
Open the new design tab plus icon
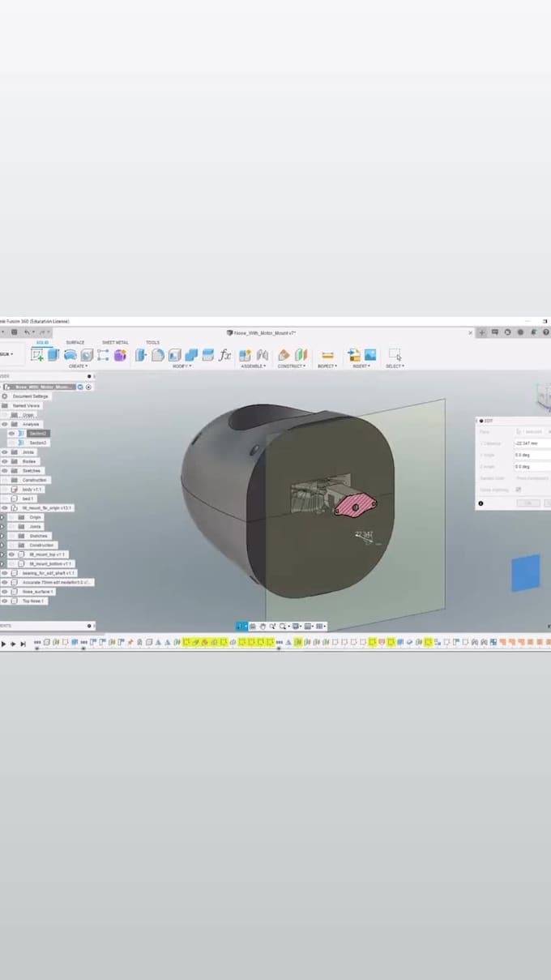click(482, 332)
